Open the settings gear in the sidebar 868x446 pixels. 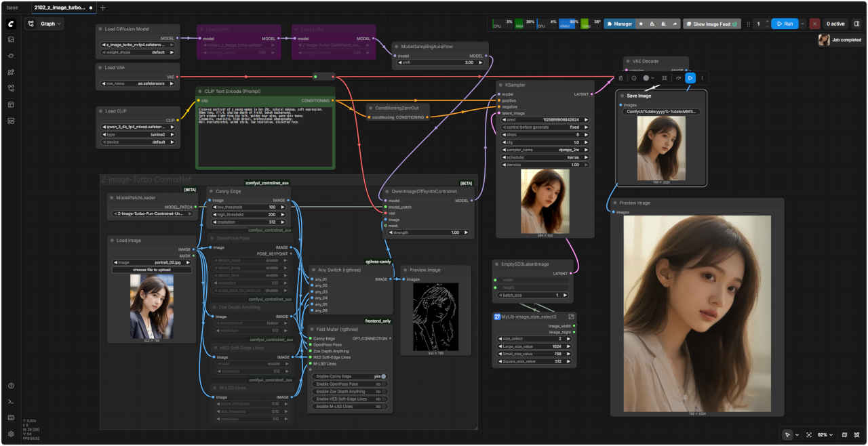coord(11,434)
